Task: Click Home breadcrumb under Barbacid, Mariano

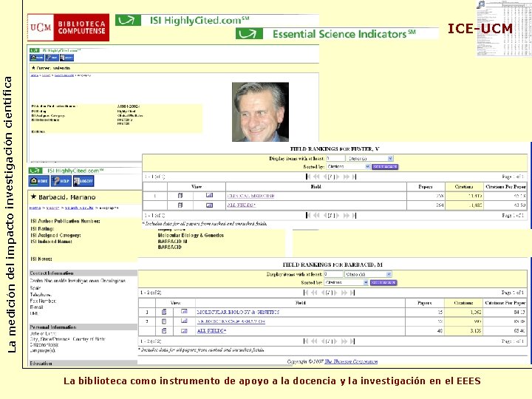Action: [35, 208]
